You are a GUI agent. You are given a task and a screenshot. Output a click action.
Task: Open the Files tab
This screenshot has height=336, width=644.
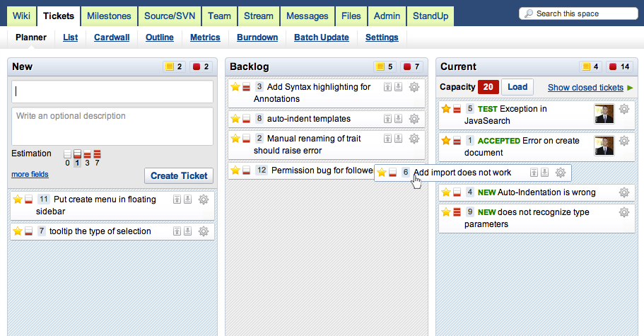tap(351, 16)
